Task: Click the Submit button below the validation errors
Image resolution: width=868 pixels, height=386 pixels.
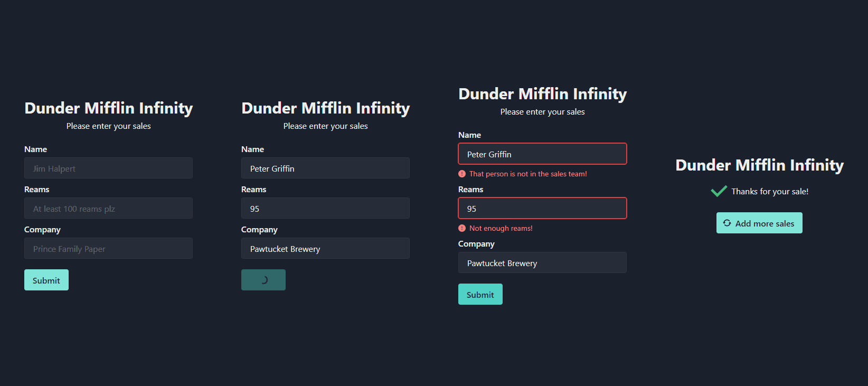Action: tap(480, 294)
